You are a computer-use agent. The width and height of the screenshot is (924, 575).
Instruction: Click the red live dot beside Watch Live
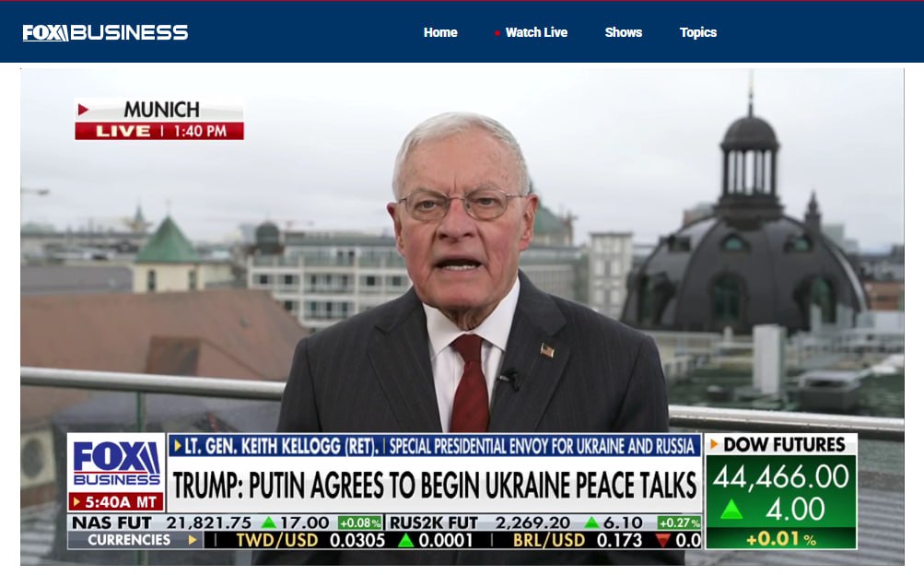coord(497,33)
